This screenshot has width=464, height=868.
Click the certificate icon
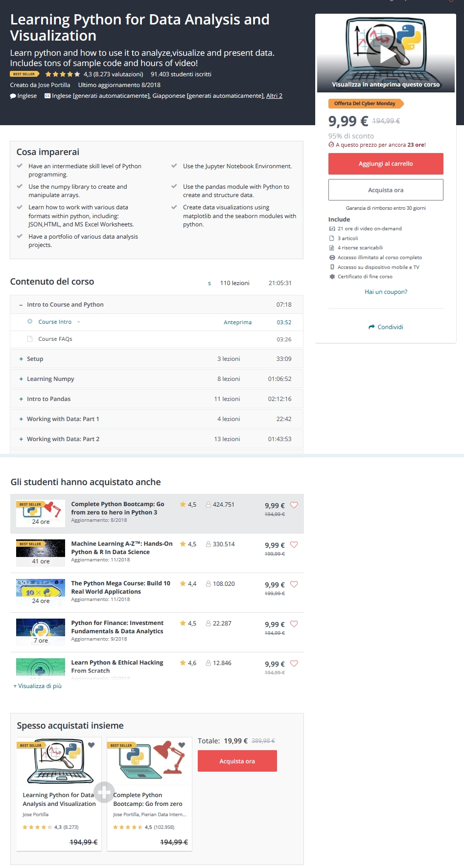tap(332, 277)
